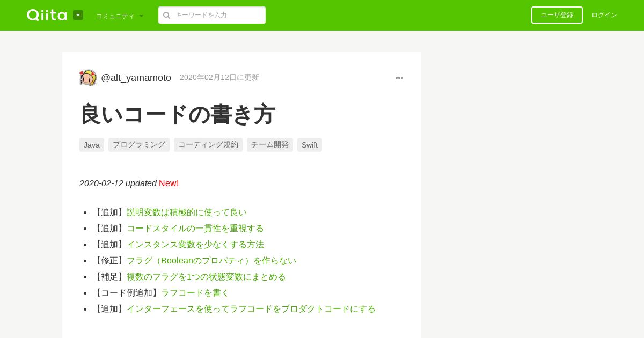This screenshot has height=338, width=644.
Task: Open link ラフコードを書く
Action: click(x=195, y=293)
